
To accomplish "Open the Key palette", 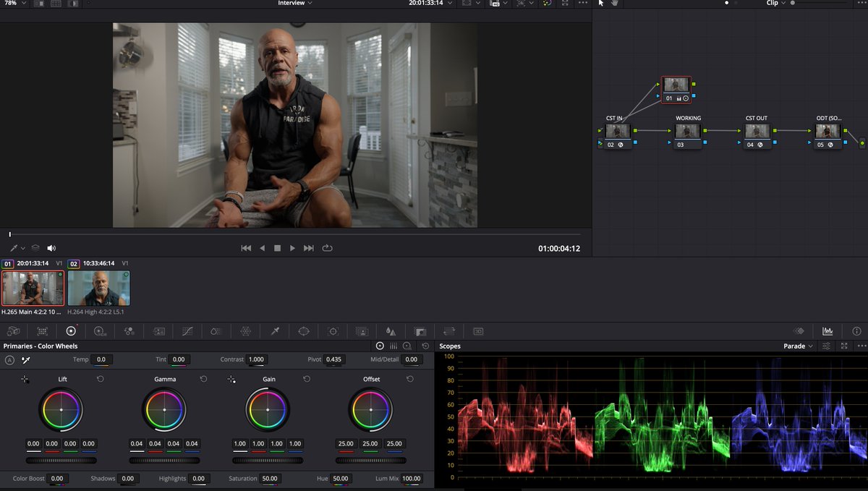I will (420, 330).
